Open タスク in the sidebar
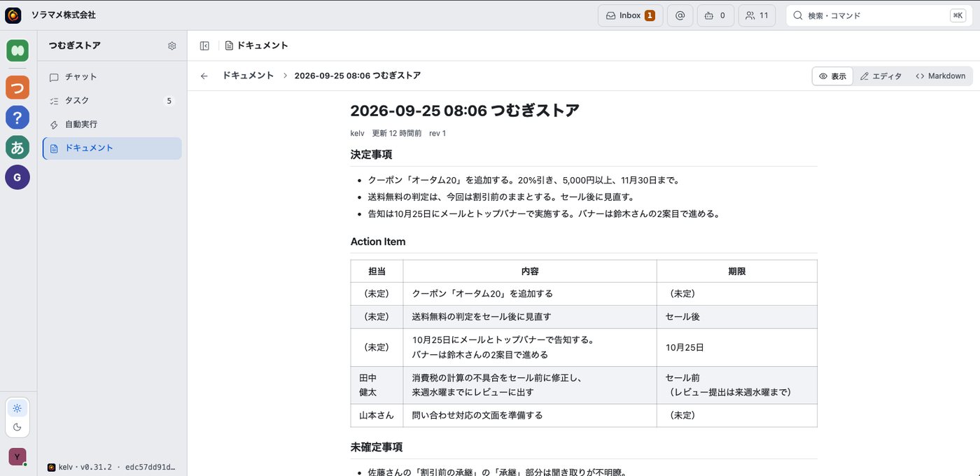 112,101
